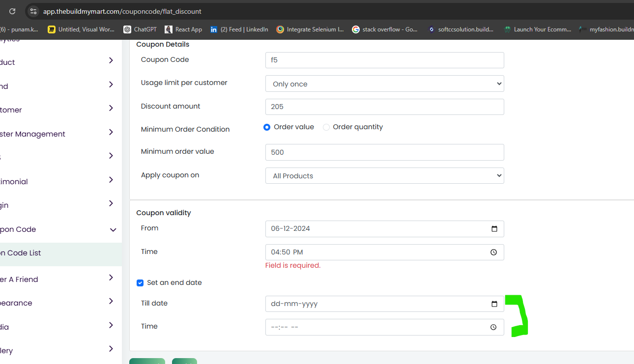The height and width of the screenshot is (364, 634).
Task: Open the React App bookmark
Action: [184, 29]
